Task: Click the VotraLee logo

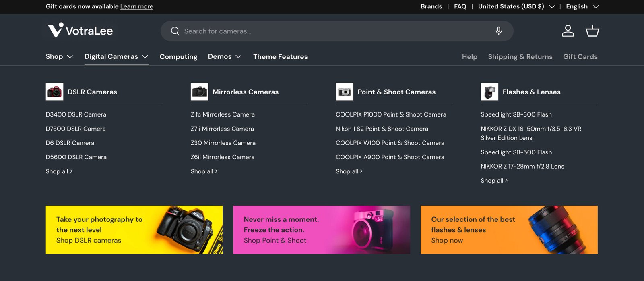Action: pos(80,31)
